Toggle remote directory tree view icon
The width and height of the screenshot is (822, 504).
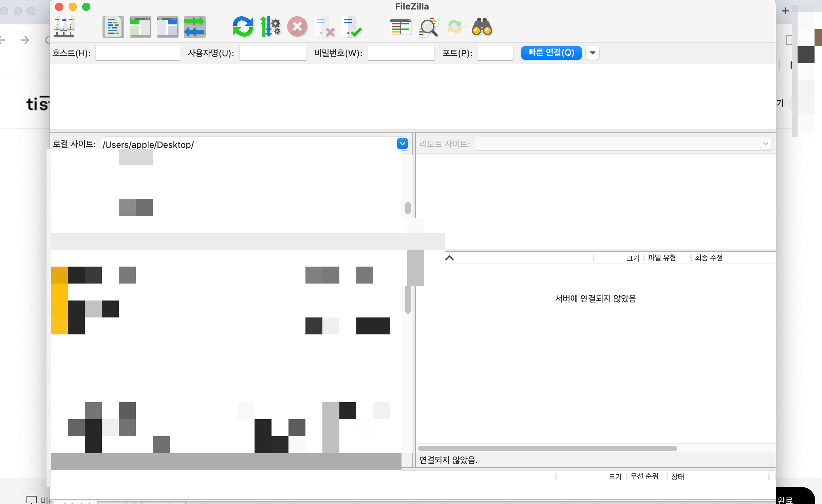[x=167, y=26]
